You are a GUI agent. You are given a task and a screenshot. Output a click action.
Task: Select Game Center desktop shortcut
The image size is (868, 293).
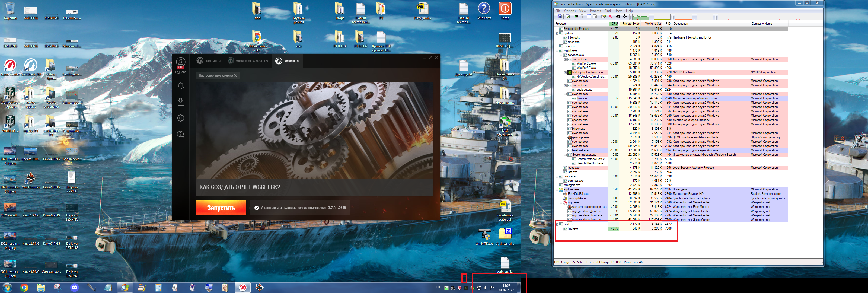point(10,67)
